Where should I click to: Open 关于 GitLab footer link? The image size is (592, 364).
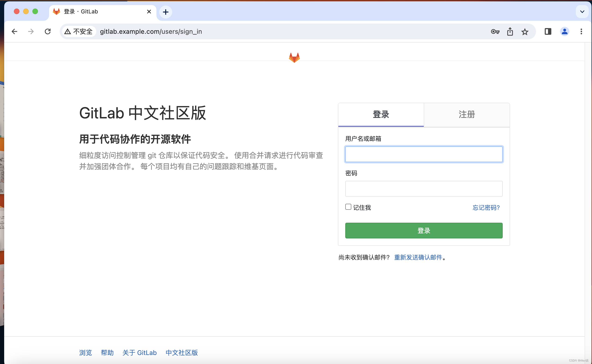point(140,352)
